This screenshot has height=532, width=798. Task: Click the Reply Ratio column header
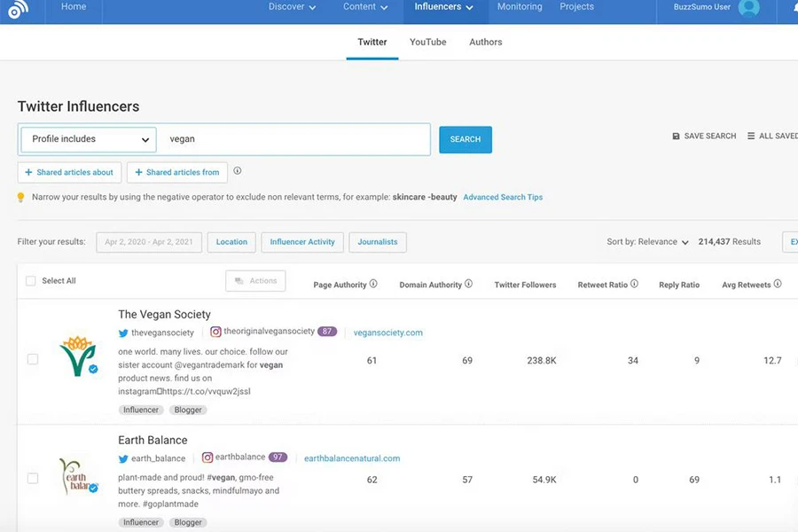point(679,285)
